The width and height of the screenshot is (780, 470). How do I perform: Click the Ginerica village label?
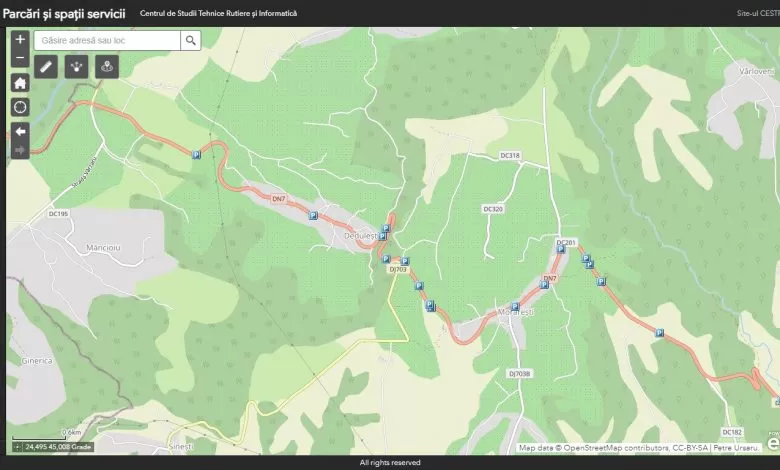click(x=37, y=361)
